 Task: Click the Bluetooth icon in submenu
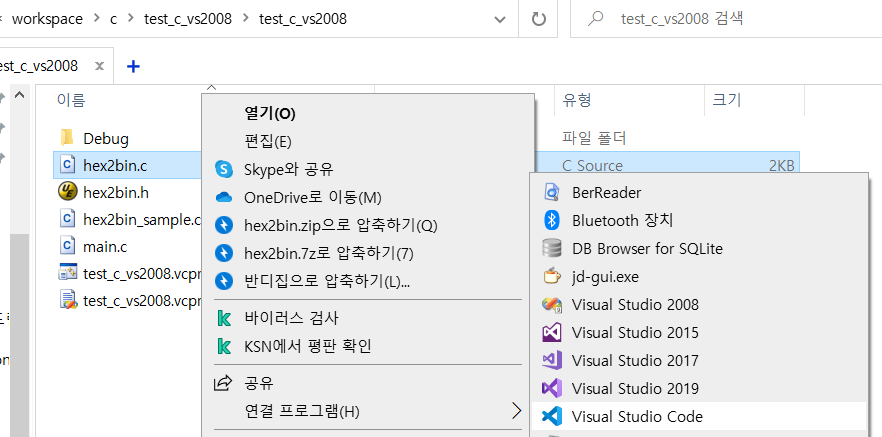click(551, 220)
